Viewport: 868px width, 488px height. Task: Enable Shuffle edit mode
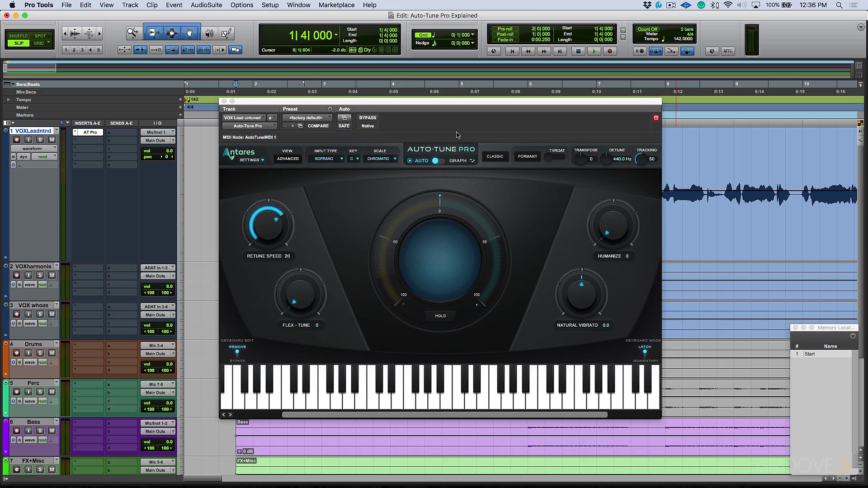click(x=19, y=36)
